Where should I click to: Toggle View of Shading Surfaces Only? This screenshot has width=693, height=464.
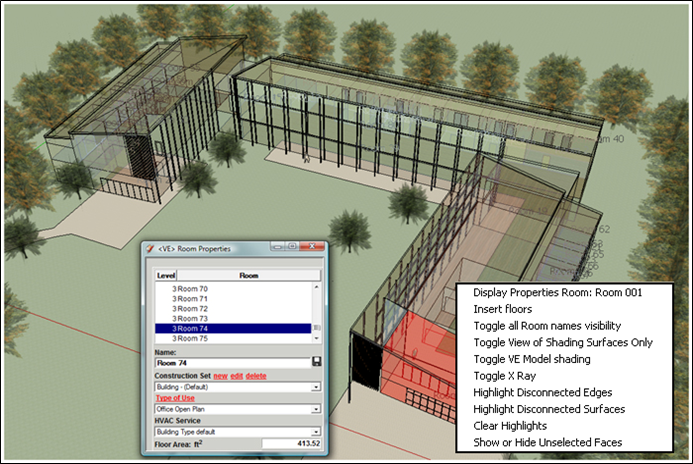563,342
